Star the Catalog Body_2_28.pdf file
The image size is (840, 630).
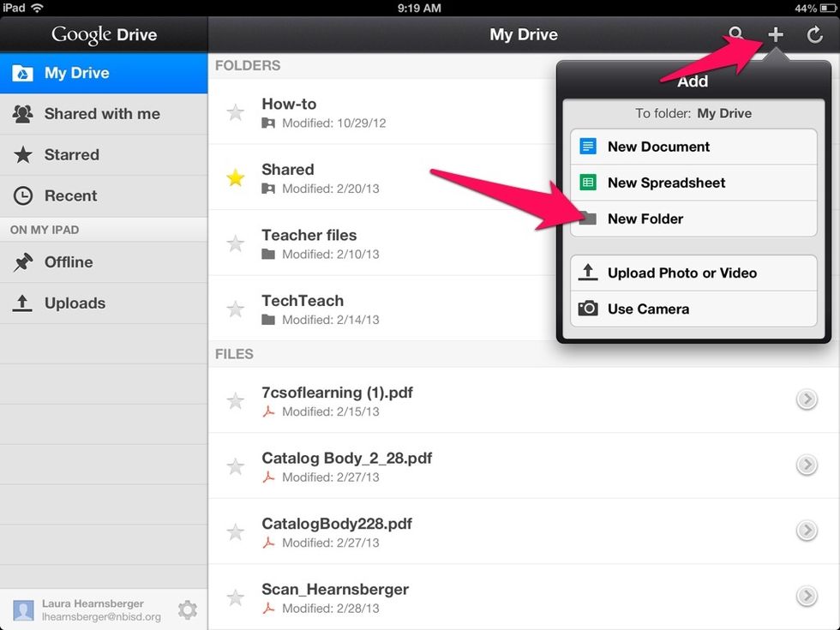tap(235, 466)
